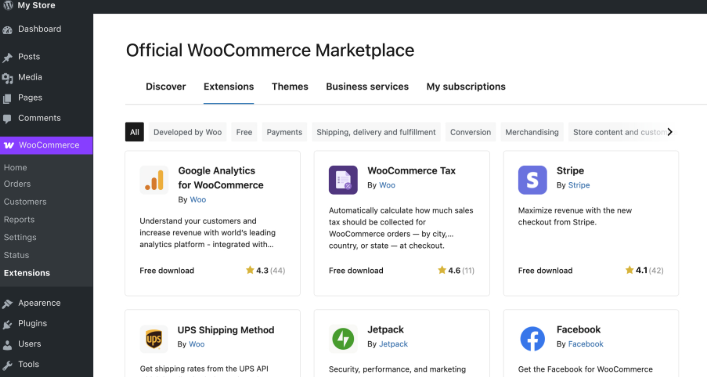Filter extensions by Free
Viewport: 707px width, 377px height.
tap(244, 132)
